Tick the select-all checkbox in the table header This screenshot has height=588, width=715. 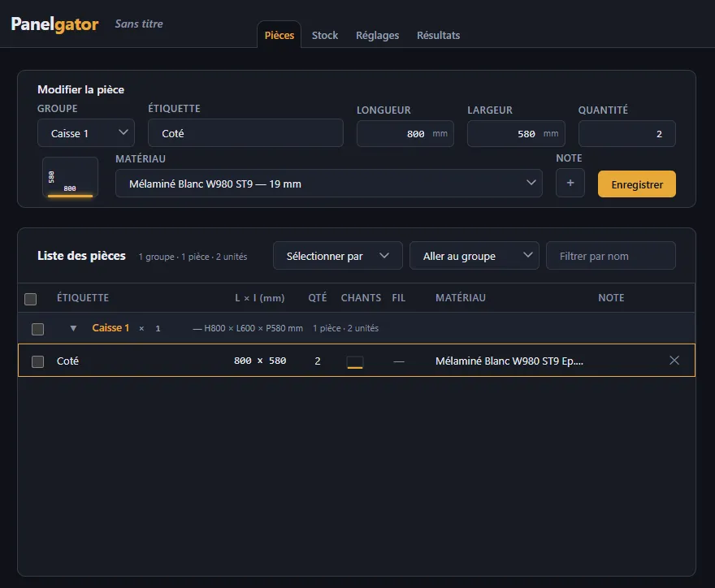[x=31, y=299]
